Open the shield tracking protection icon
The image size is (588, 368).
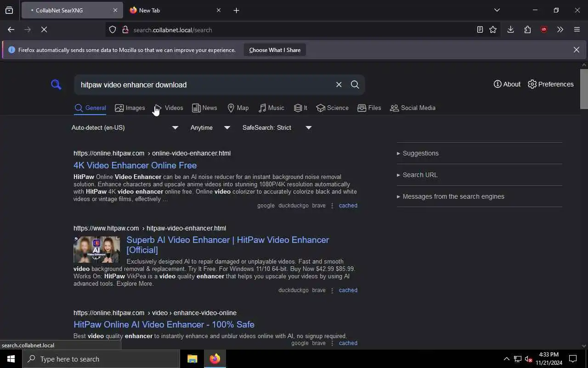pyautogui.click(x=113, y=30)
